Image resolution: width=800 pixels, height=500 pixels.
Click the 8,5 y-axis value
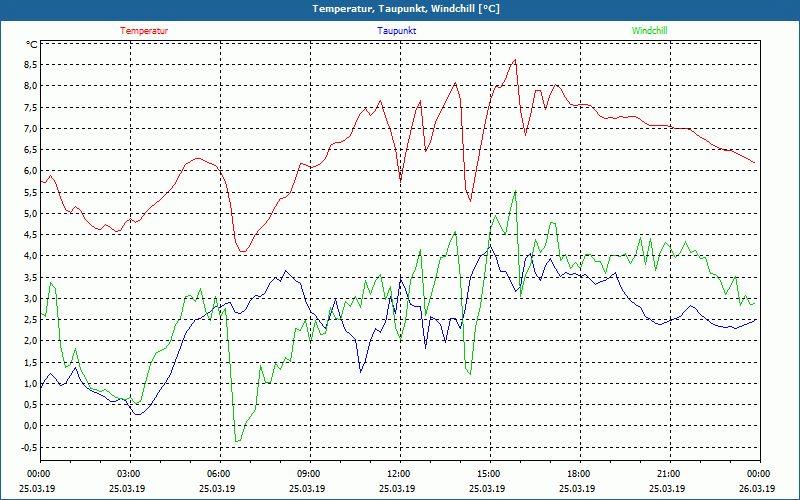(31, 64)
